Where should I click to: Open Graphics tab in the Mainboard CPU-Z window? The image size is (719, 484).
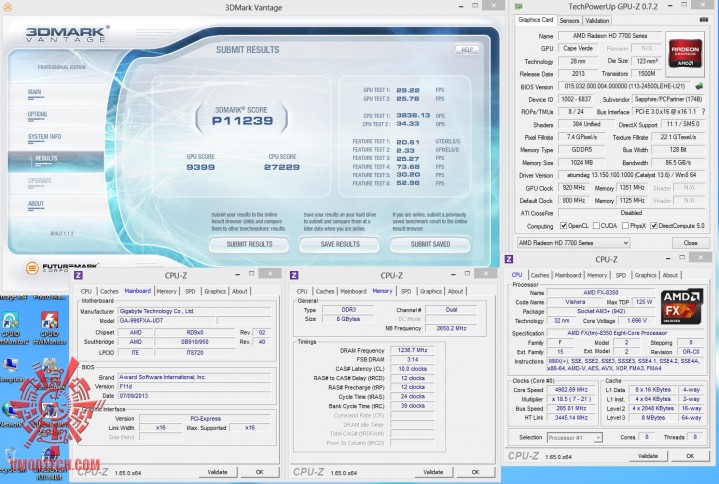pos(215,291)
